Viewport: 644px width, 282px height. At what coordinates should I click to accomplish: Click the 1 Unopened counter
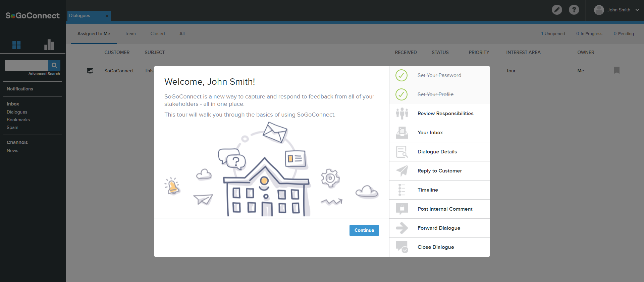(553, 34)
